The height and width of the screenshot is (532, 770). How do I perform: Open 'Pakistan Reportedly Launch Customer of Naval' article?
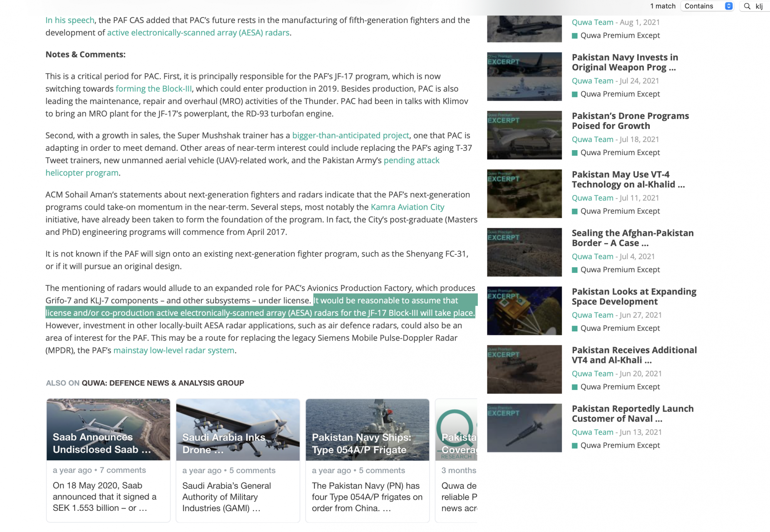(633, 413)
